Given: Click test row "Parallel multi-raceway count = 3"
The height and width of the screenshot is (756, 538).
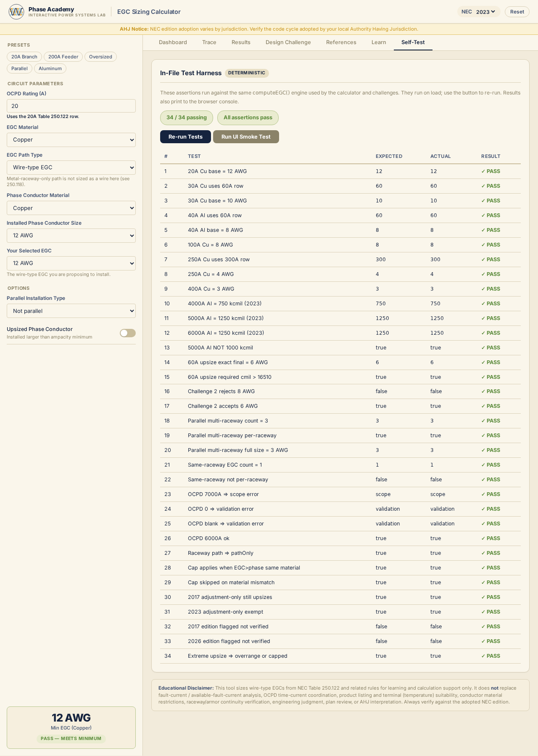Looking at the screenshot, I should pyautogui.click(x=340, y=421).
